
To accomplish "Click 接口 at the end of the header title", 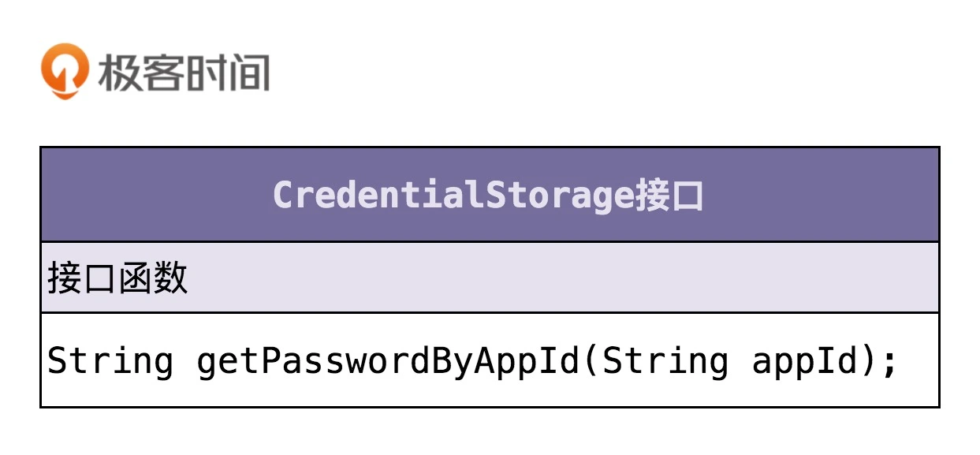I will (669, 196).
